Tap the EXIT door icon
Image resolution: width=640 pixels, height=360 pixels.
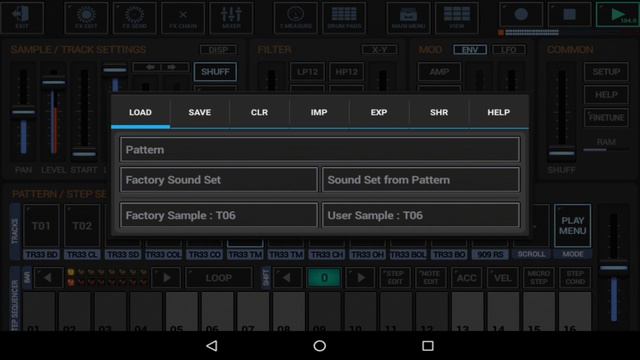[22, 17]
